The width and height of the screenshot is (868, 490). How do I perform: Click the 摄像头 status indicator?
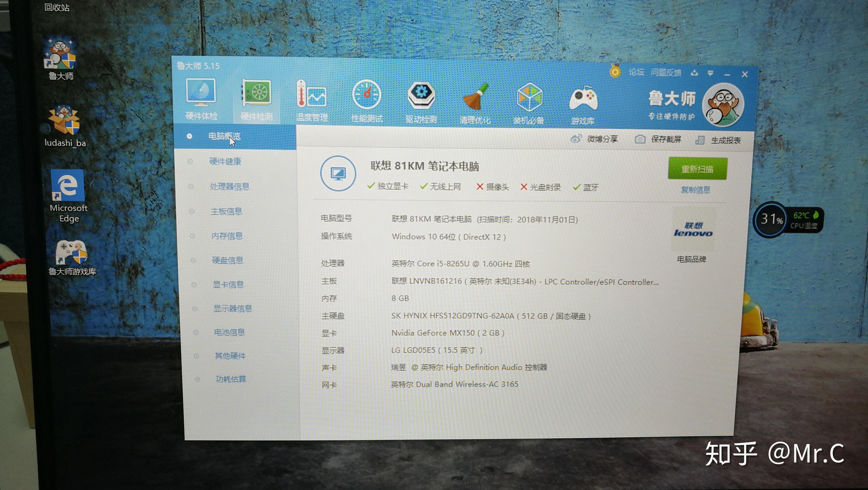(493, 187)
